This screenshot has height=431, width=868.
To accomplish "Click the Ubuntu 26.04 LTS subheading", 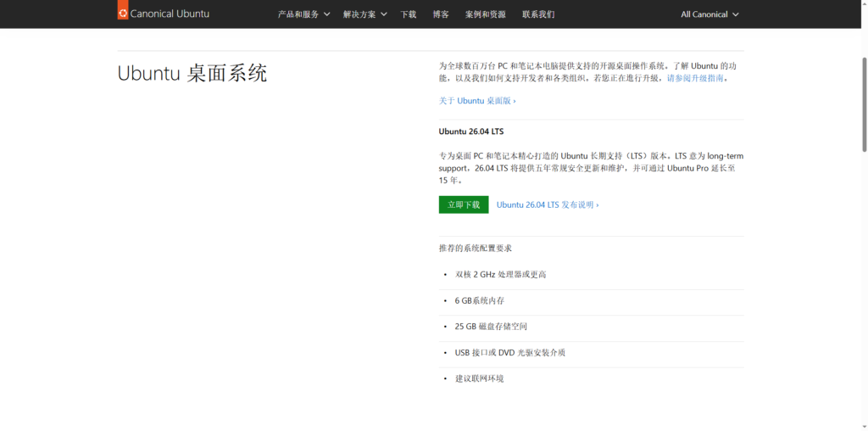I will pos(471,132).
